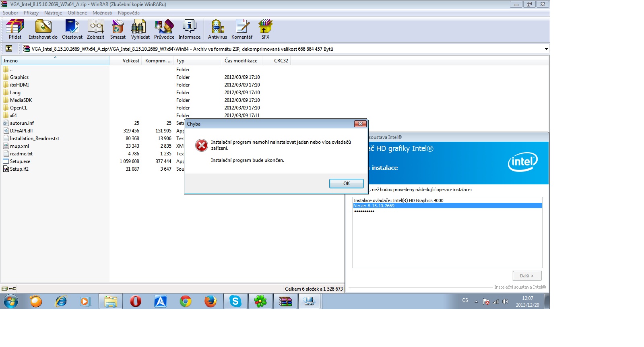The width and height of the screenshot is (644, 347).
Task: Select the ibxHDMI folder
Action: pyautogui.click(x=19, y=85)
